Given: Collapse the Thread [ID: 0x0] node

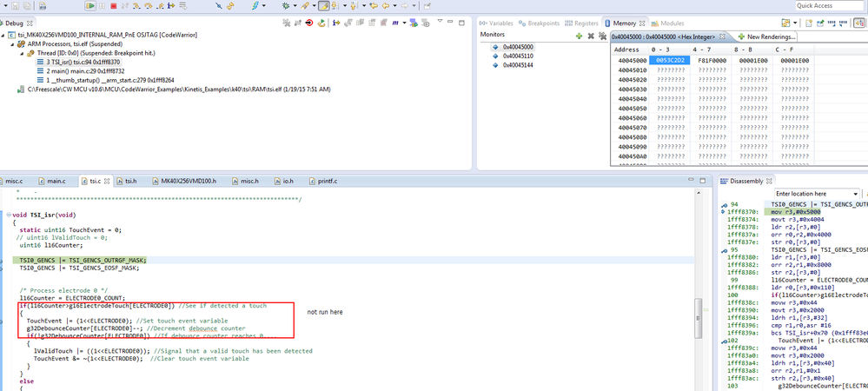Looking at the screenshot, I should [x=22, y=53].
